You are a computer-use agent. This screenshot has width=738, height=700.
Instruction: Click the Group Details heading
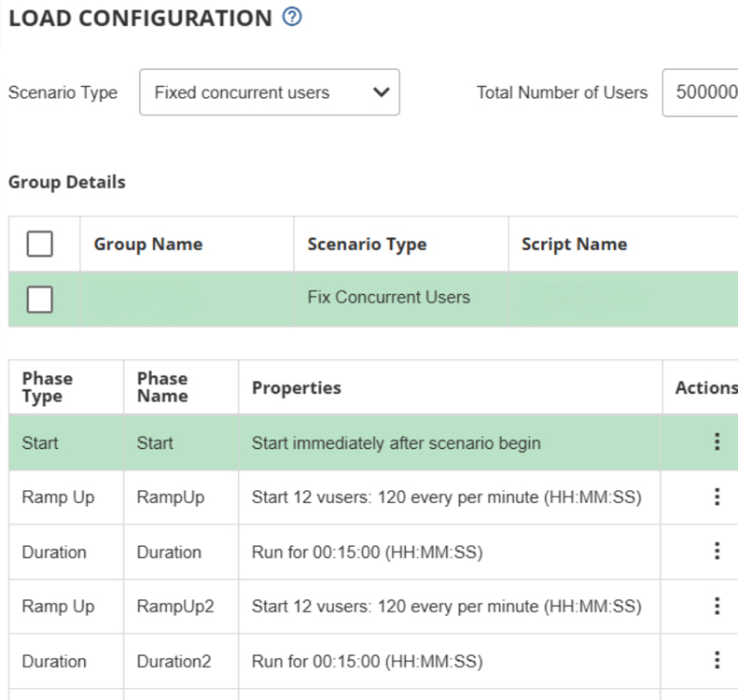(67, 182)
